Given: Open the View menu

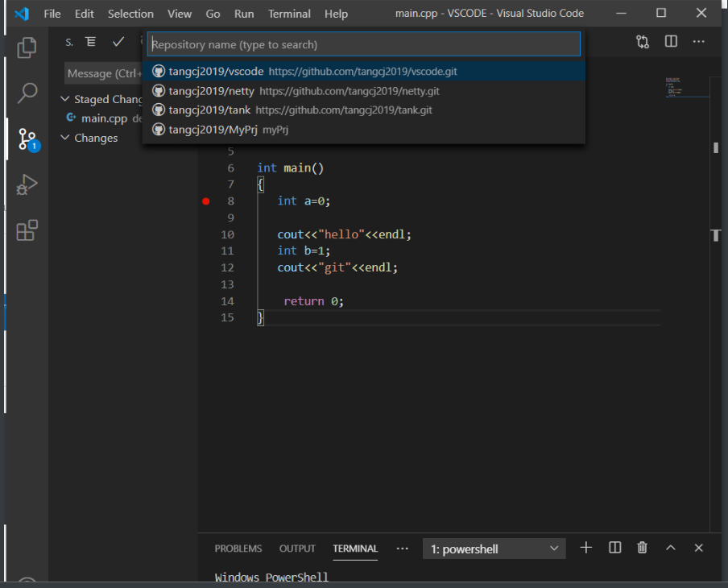Looking at the screenshot, I should (180, 14).
